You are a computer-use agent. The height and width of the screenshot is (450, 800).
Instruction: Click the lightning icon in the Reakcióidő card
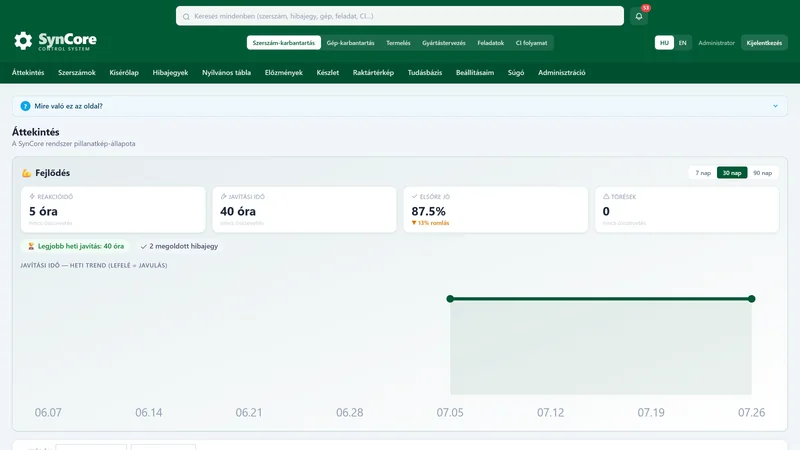(32, 196)
